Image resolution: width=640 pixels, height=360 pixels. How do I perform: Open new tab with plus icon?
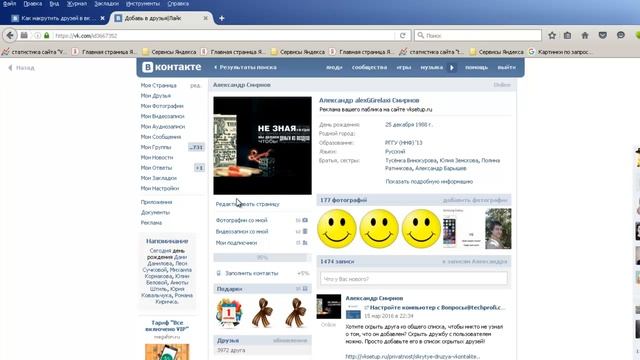222,18
